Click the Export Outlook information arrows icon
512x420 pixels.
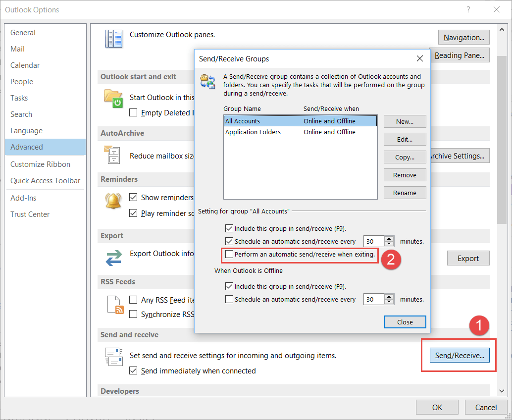pyautogui.click(x=113, y=258)
